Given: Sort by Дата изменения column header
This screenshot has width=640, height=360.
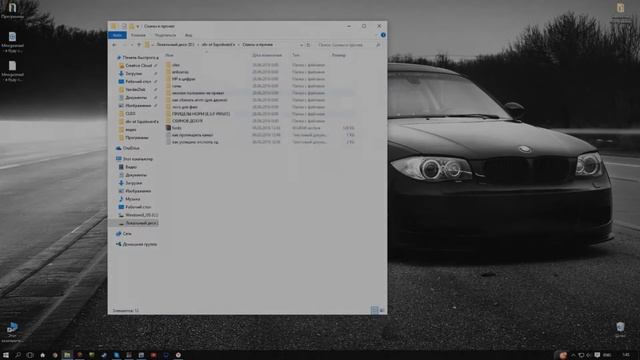Looking at the screenshot, I should tap(267, 55).
